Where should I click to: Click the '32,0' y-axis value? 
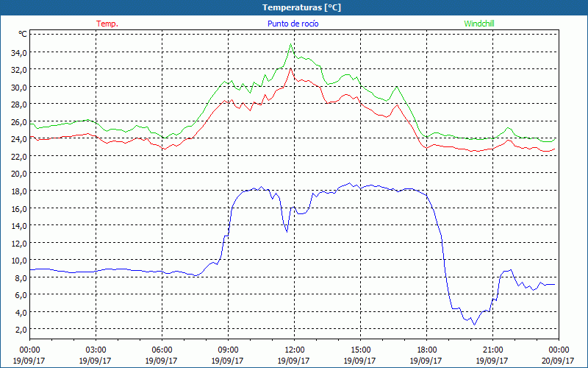point(19,70)
